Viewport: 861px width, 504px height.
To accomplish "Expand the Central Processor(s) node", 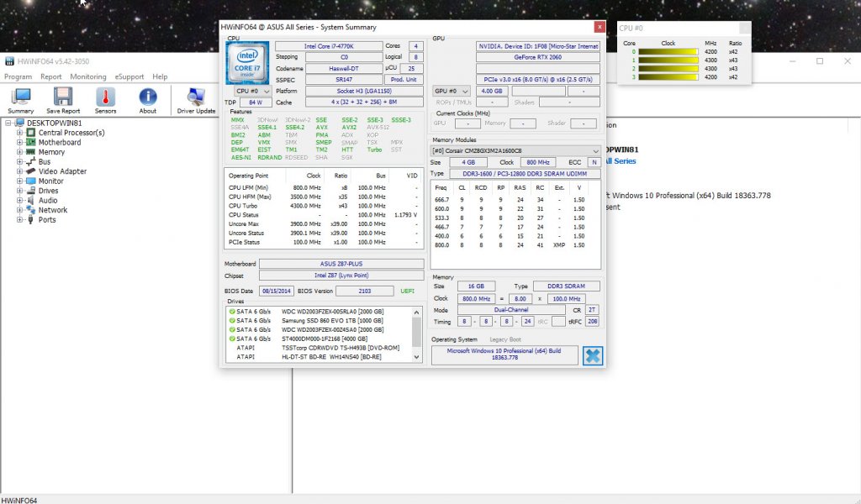I will point(19,133).
